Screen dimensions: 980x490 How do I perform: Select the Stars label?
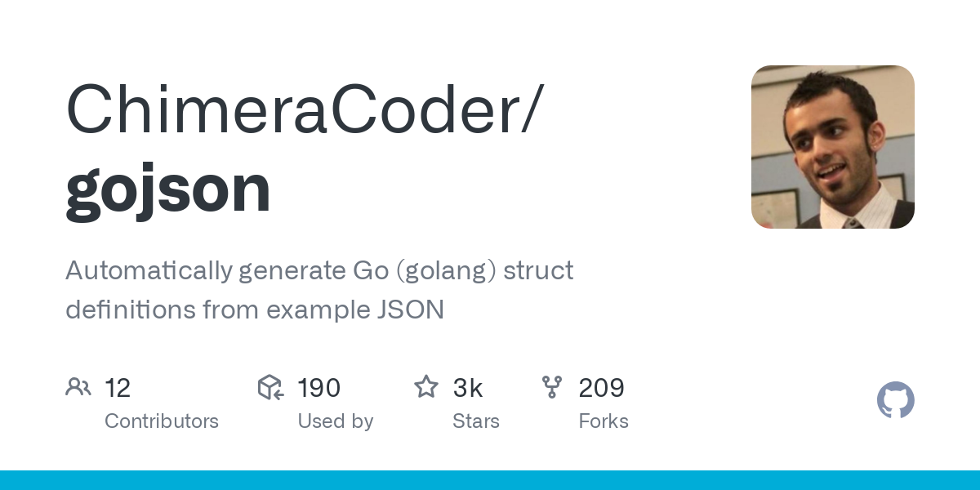click(476, 421)
